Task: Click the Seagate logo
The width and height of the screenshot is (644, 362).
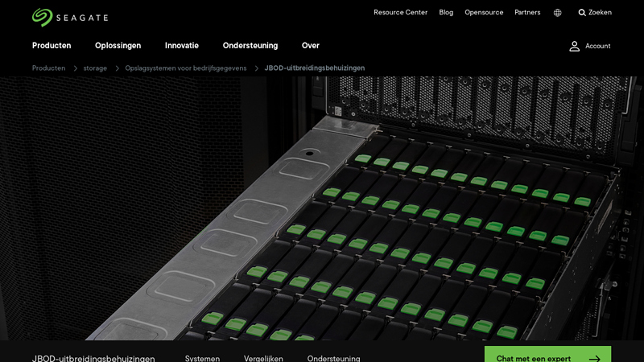Action: [70, 17]
